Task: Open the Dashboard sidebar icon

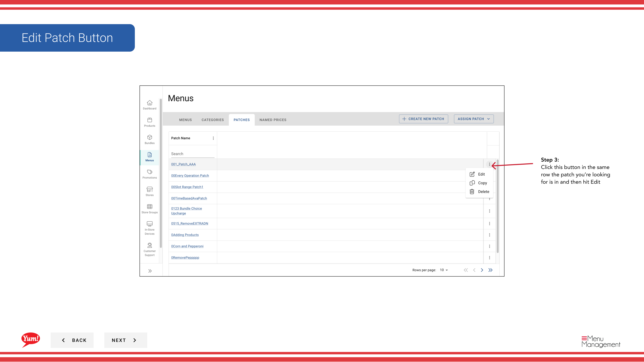Action: 150,105
